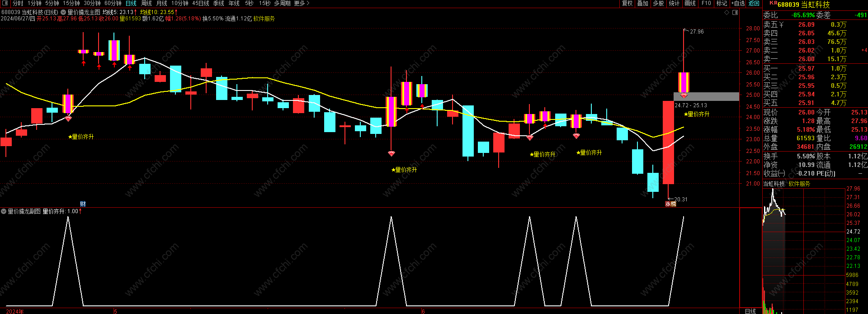This screenshot has width=868, height=314.
Task: Click the 买五 bid price 25.91
Action: pos(806,103)
